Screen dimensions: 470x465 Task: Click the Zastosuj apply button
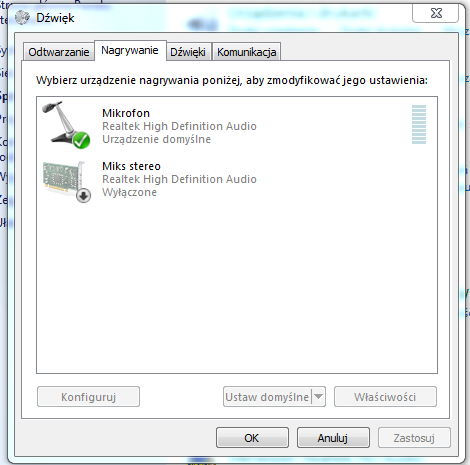(414, 438)
